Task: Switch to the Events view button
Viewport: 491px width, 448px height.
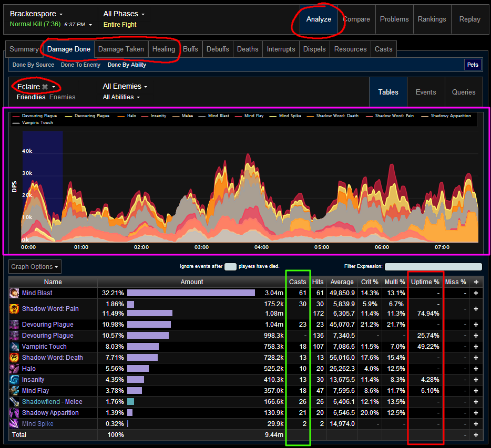Action: pos(425,92)
